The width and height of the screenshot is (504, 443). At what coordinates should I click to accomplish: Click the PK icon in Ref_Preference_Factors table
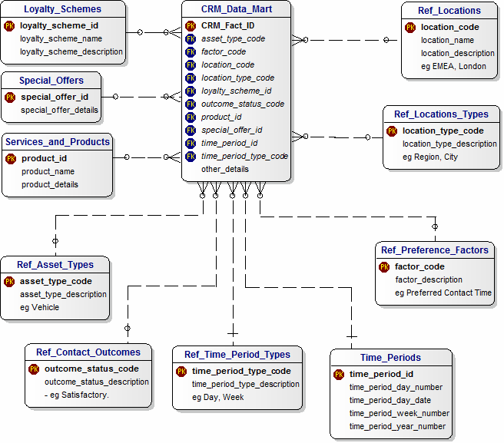pyautogui.click(x=384, y=267)
